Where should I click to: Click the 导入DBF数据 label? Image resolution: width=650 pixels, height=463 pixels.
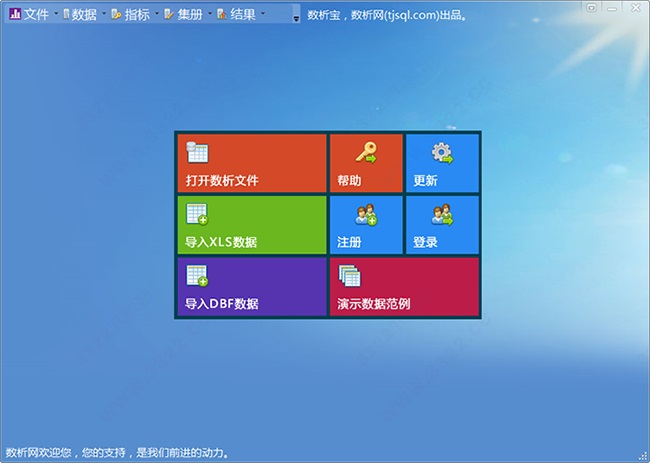click(221, 303)
